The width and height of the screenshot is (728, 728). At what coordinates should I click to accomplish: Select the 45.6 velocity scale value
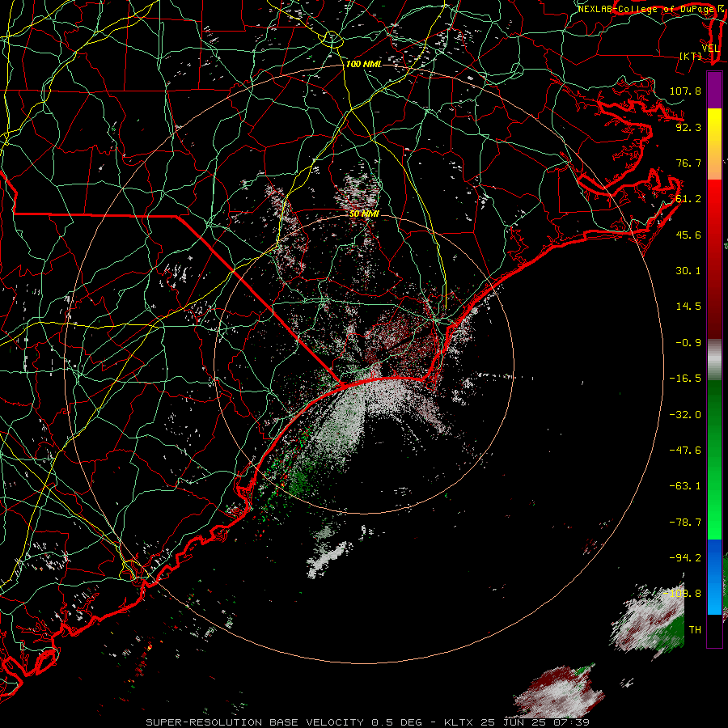pos(688,235)
